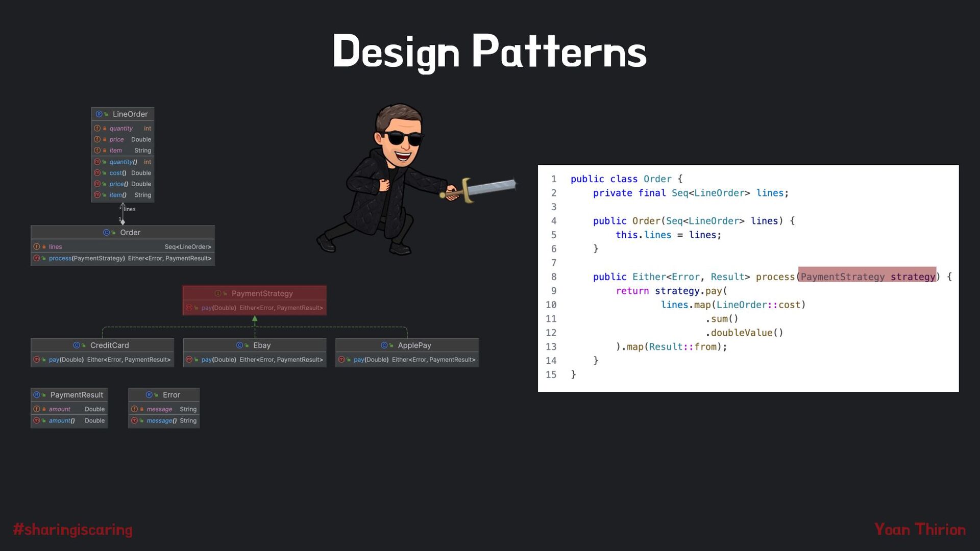The height and width of the screenshot is (551, 980).
Task: Click the interface icon beside PaymentStrategy
Action: pyautogui.click(x=218, y=294)
